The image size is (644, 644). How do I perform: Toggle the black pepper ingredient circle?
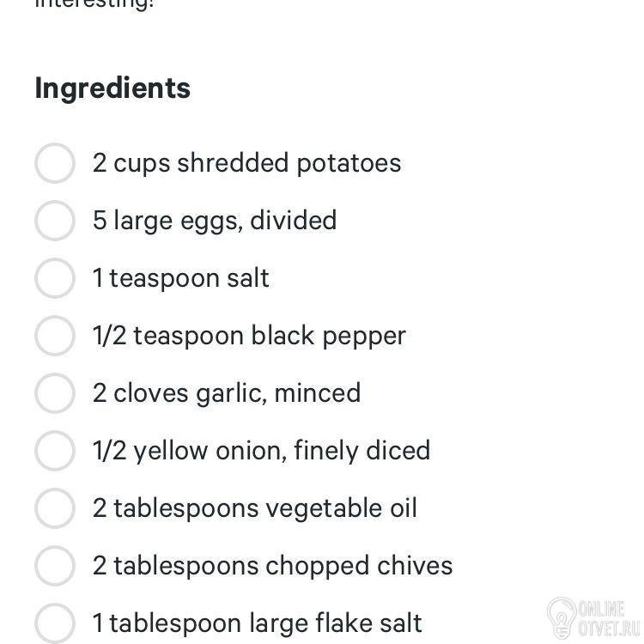pyautogui.click(x=55, y=336)
